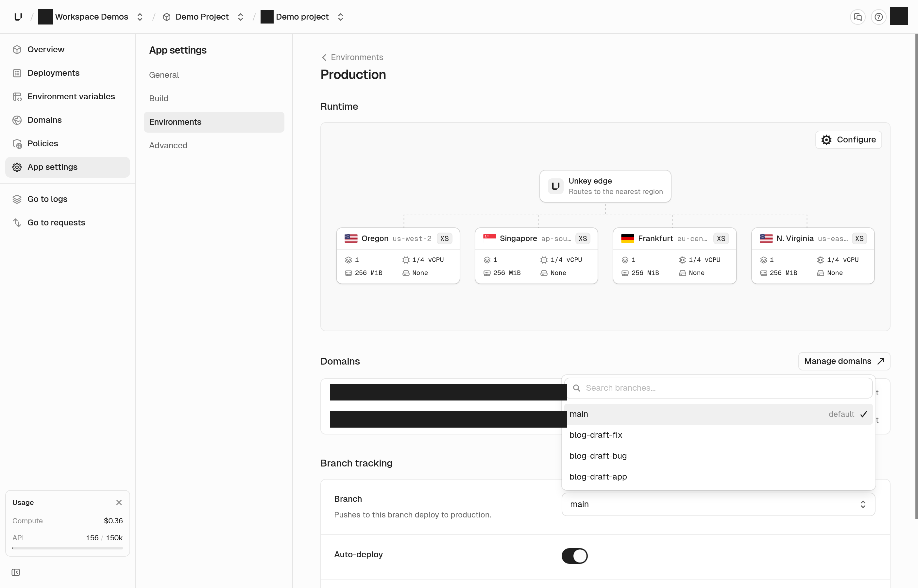Click the Search branches input field
Screen dimensions: 918x588
718,388
